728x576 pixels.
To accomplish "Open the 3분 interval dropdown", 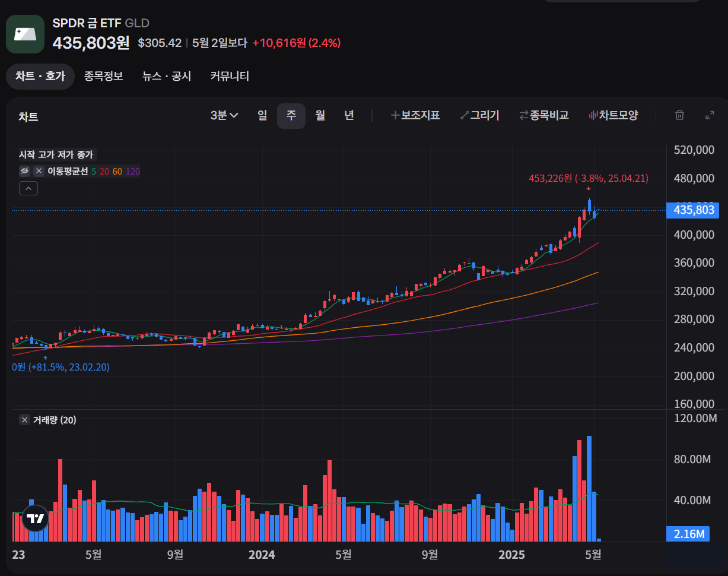I will click(x=224, y=115).
